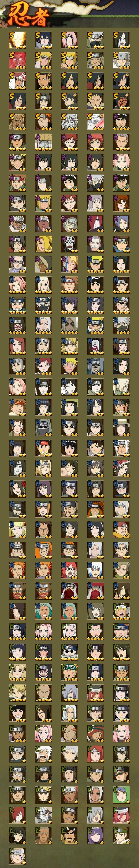Pick the B-rank Gaara with forehead tattoo
The width and height of the screenshot is (139, 868).
click(43, 366)
